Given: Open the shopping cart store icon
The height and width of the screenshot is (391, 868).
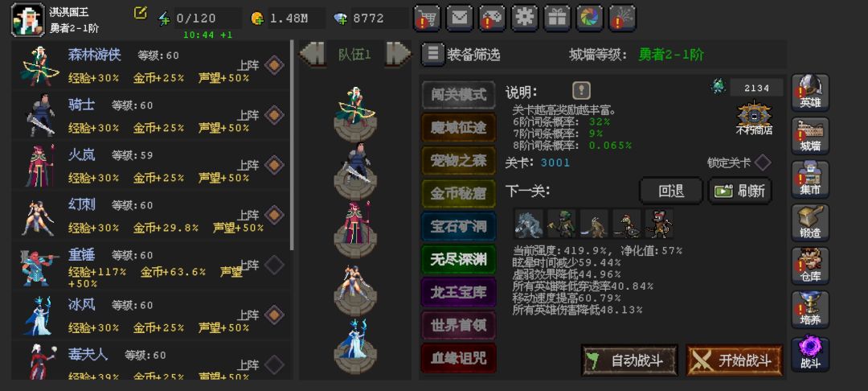Looking at the screenshot, I should tap(427, 19).
